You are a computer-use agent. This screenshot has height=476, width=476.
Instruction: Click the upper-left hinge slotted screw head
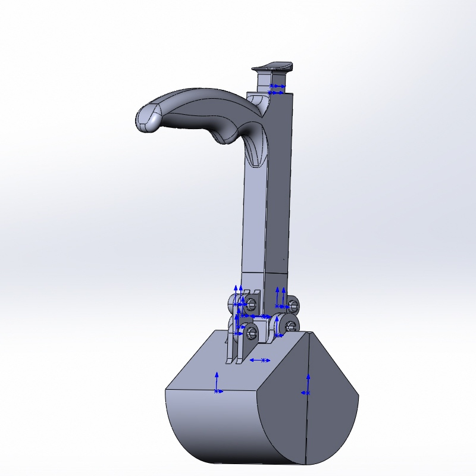pyautogui.click(x=250, y=303)
